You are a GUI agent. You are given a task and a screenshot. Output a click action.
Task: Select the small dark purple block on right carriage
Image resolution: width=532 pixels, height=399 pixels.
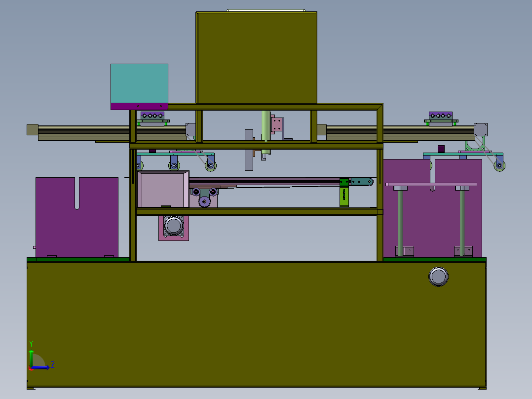pos(441,149)
